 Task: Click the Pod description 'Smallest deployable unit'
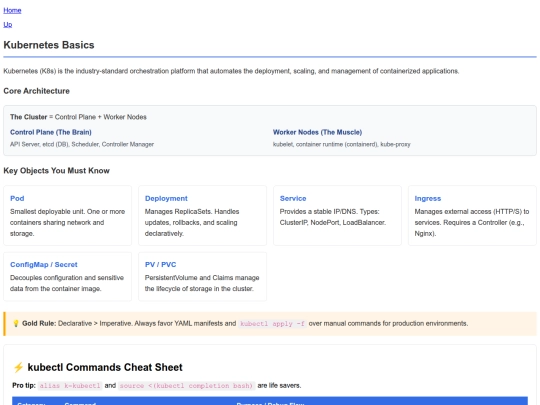click(68, 222)
